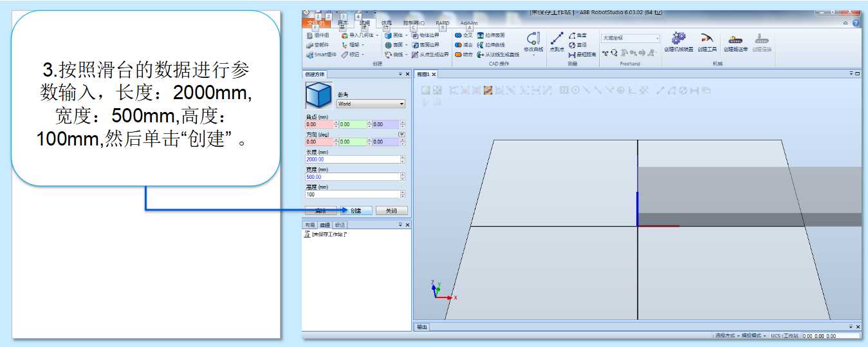Click the red 角点 X input field

pyautogui.click(x=319, y=124)
